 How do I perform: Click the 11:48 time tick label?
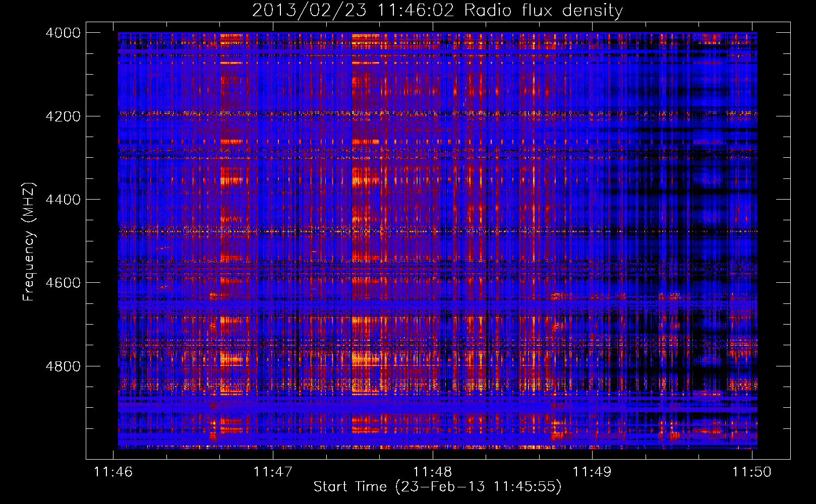pyautogui.click(x=432, y=472)
